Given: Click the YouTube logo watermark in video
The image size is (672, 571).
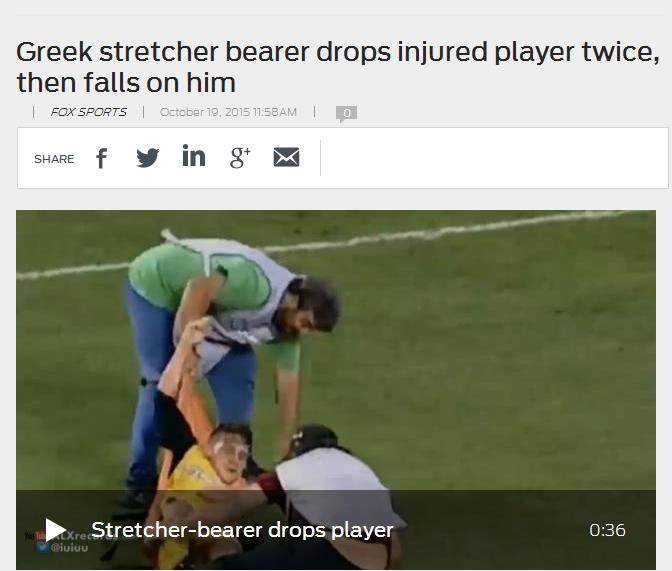Looking at the screenshot, I should (x=35, y=536).
